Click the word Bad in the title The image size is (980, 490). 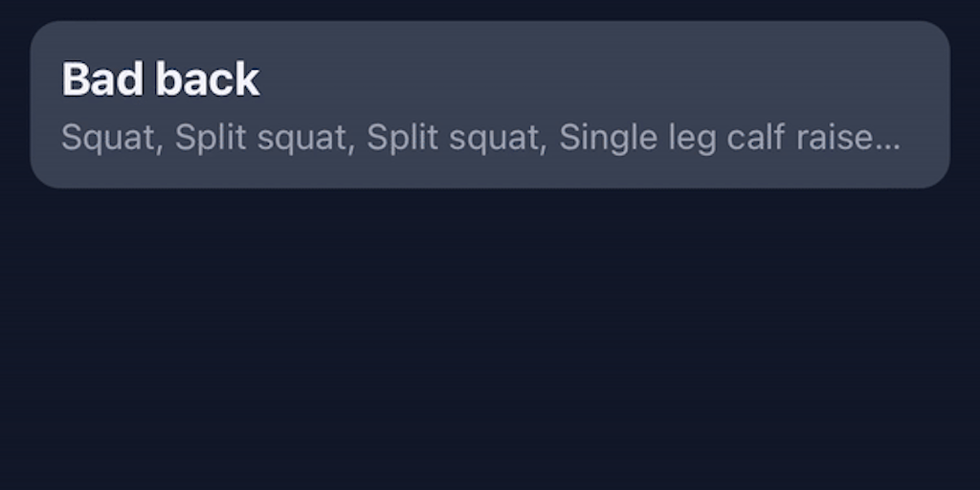(x=95, y=79)
